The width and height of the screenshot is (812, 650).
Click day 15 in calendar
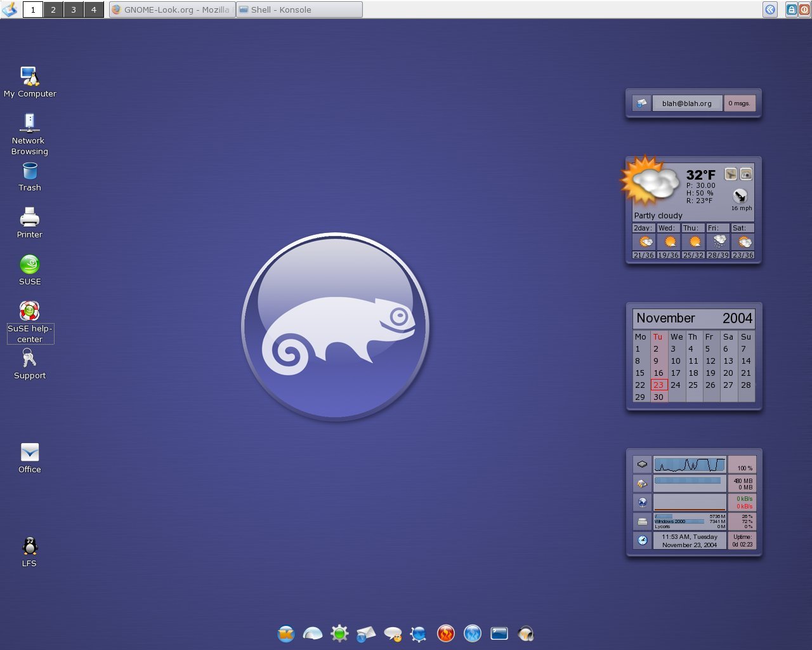tap(639, 373)
